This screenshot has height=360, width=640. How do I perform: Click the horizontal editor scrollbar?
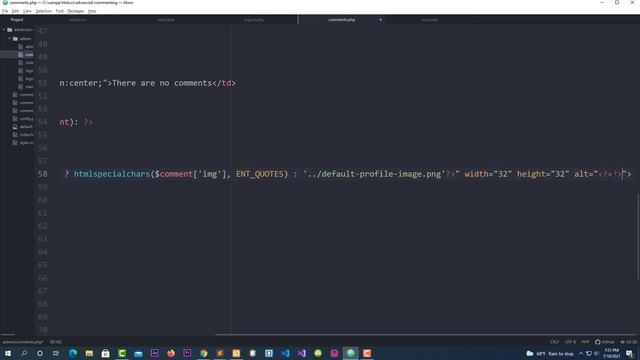pos(424,334)
